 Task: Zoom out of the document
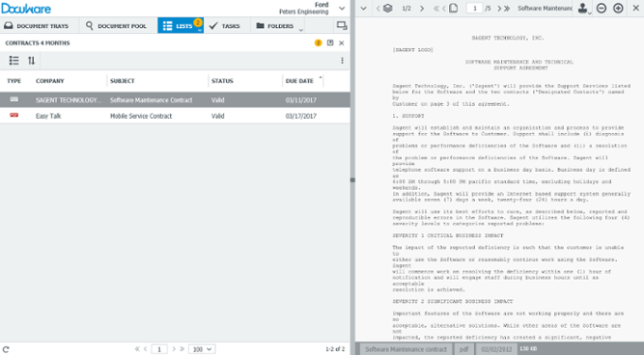point(602,9)
